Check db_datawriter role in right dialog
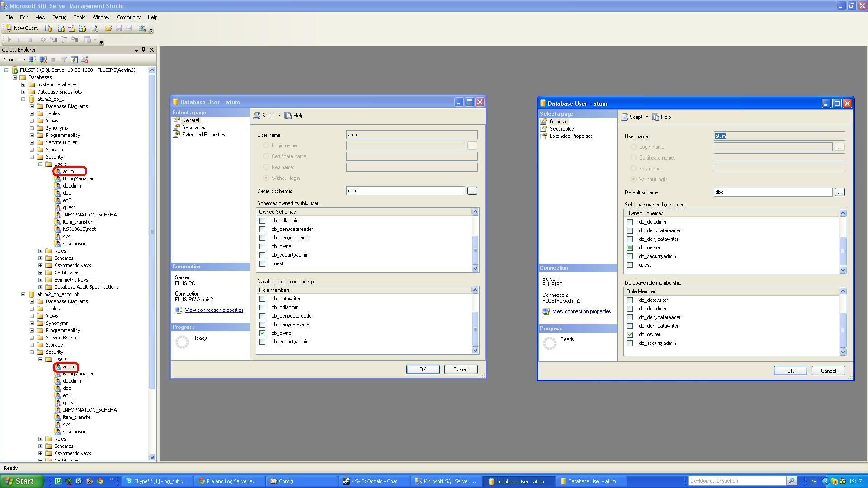This screenshot has height=488, width=868. 630,300
